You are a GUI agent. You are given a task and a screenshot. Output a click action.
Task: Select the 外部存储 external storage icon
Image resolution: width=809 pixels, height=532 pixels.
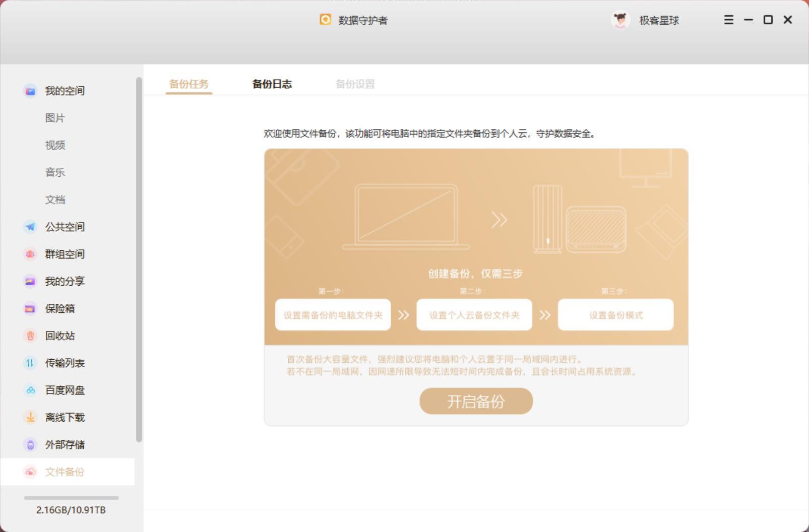coord(30,444)
